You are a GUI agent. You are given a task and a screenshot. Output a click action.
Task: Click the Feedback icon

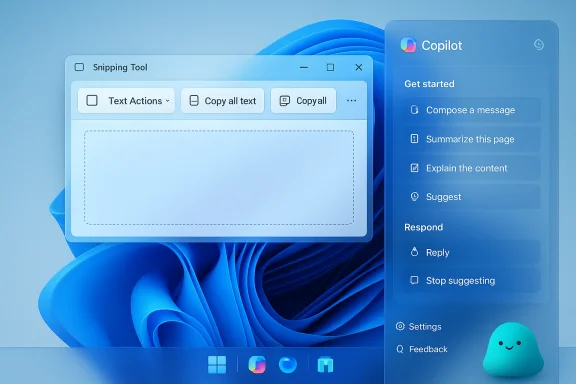(x=400, y=349)
